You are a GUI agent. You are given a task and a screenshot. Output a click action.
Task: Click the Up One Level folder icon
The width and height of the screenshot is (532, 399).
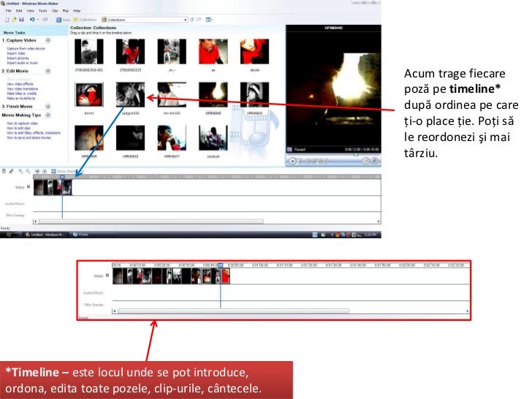tap(192, 20)
